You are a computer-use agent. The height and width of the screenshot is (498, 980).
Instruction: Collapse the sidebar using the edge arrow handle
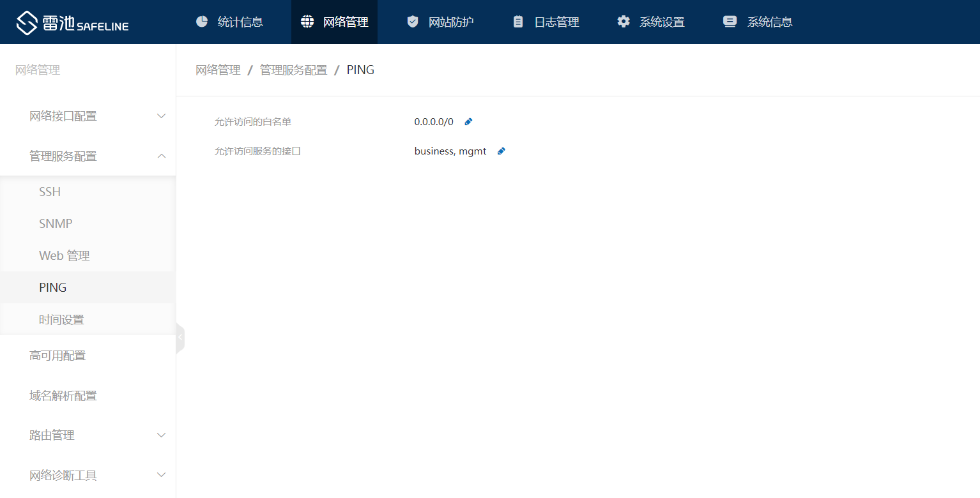180,337
